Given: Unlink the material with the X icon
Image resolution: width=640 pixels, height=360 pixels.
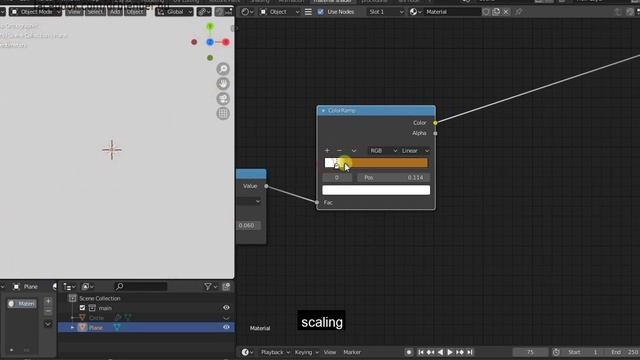Looking at the screenshot, I should coord(506,12).
